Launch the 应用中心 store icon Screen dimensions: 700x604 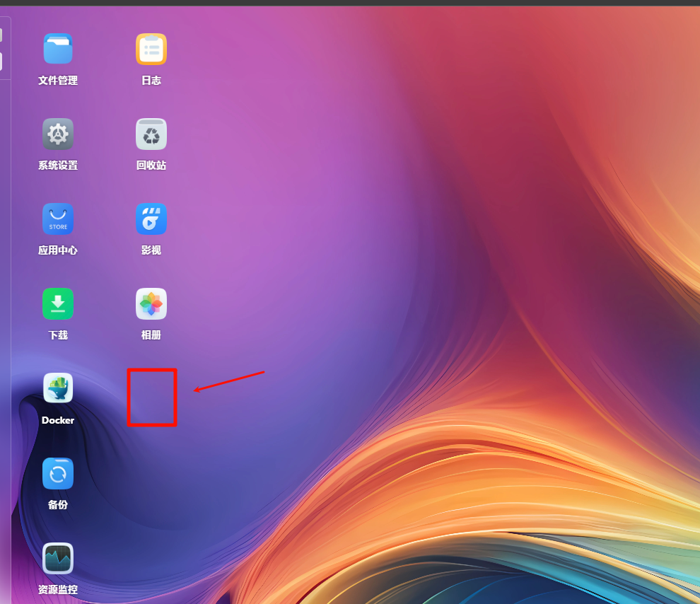tap(58, 219)
